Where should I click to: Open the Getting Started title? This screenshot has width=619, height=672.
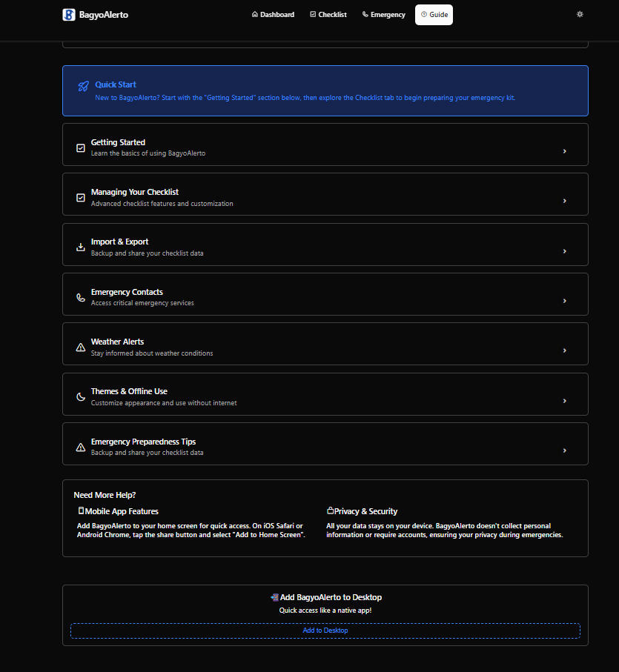point(118,142)
